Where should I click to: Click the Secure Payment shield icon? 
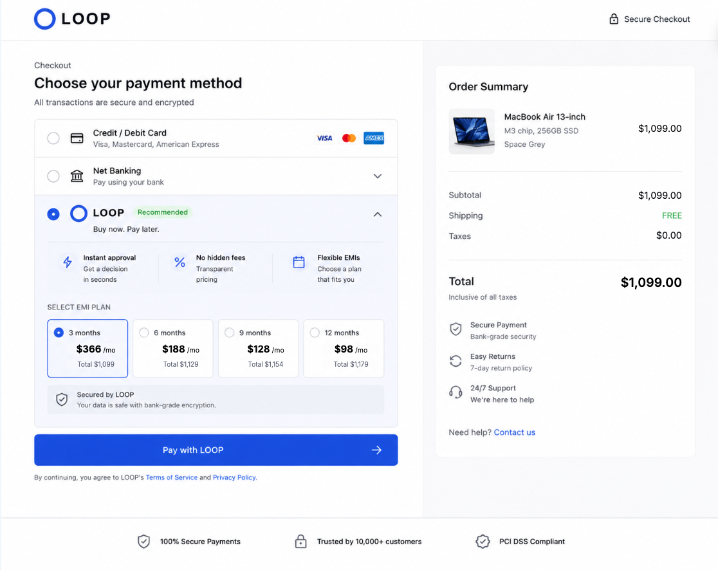click(x=456, y=329)
